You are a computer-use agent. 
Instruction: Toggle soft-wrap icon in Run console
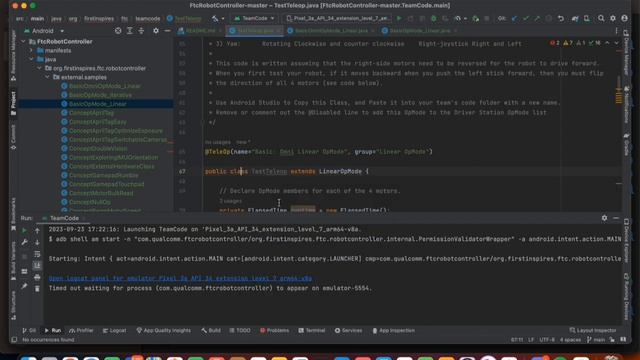point(37,254)
